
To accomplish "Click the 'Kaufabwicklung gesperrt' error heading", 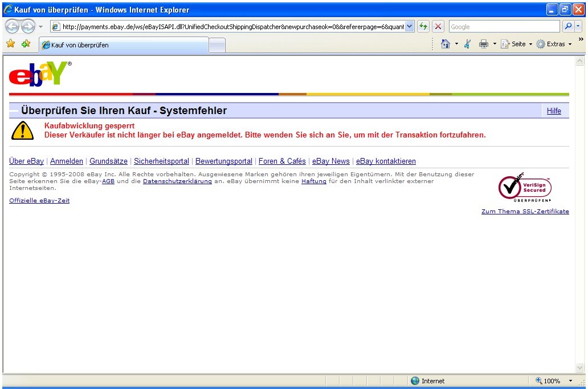I will click(89, 126).
